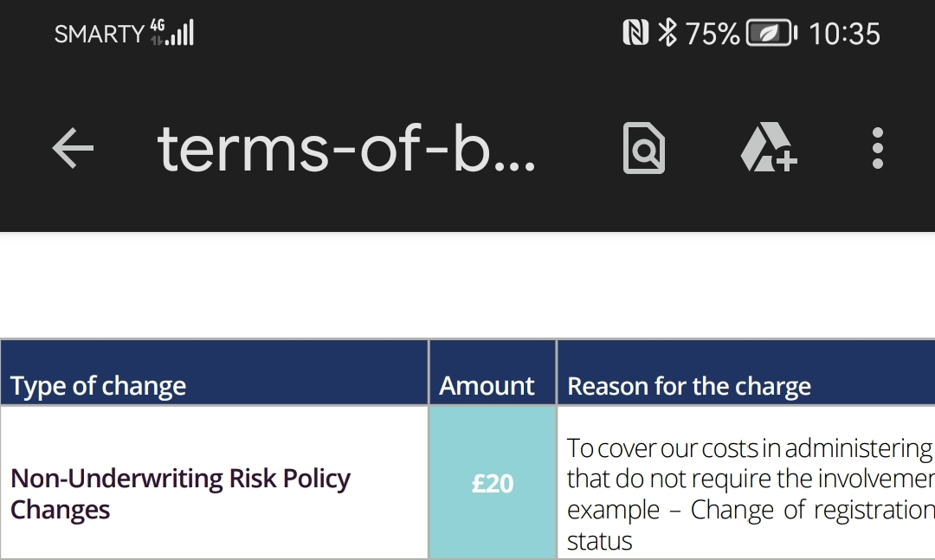Viewport: 935px width, 560px height.
Task: Tap the NFC status icon
Action: click(x=635, y=33)
